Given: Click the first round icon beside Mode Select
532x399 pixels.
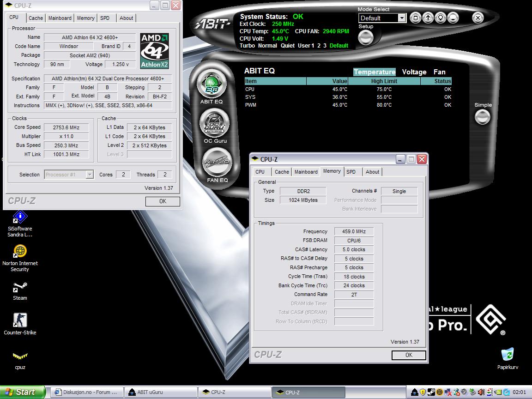Looking at the screenshot, I should coord(415,18).
